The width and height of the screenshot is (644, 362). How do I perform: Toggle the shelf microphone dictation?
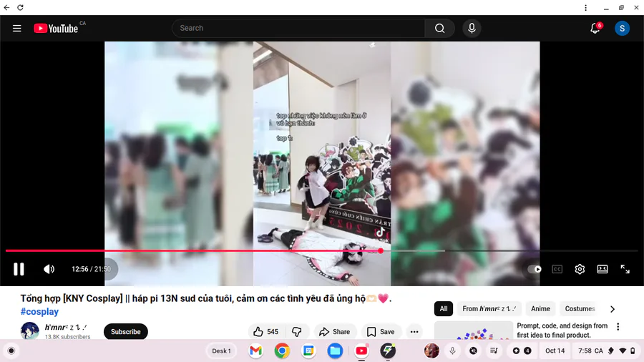pos(452,351)
